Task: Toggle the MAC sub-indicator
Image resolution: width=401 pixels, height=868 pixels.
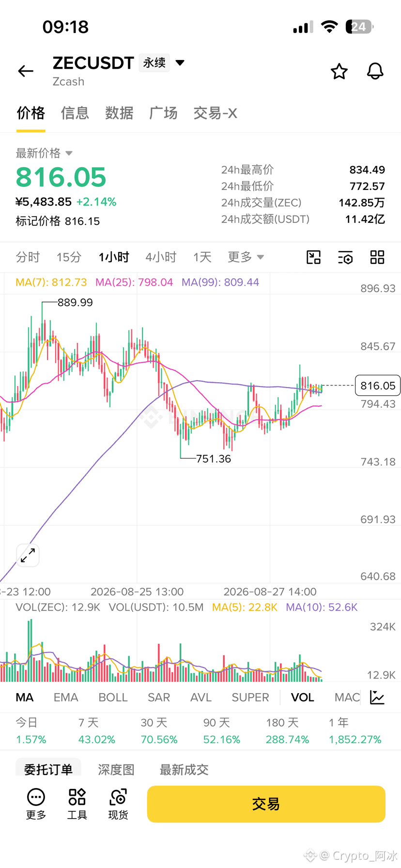Action: (347, 697)
